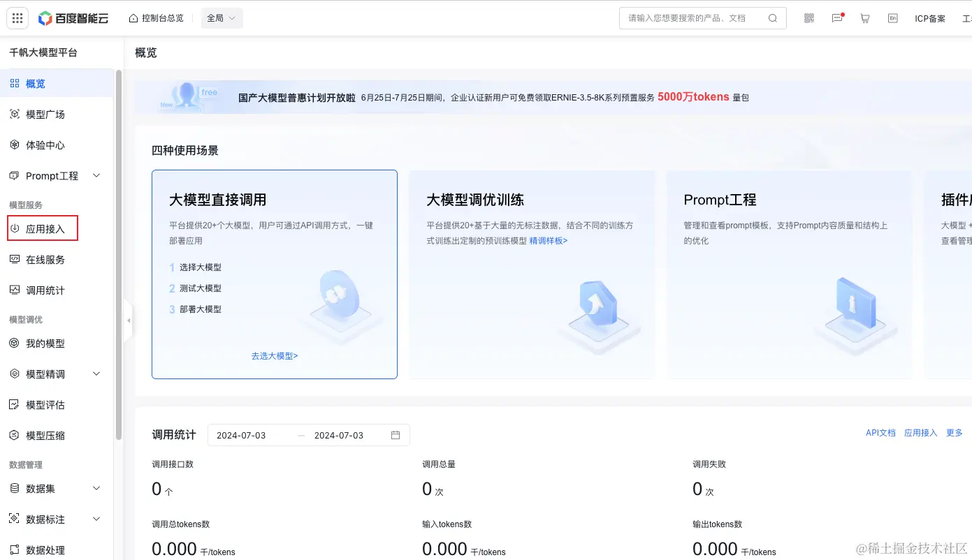Image resolution: width=972 pixels, height=560 pixels.
Task: Expand the 数据集 submenu chevron
Action: [x=96, y=488]
